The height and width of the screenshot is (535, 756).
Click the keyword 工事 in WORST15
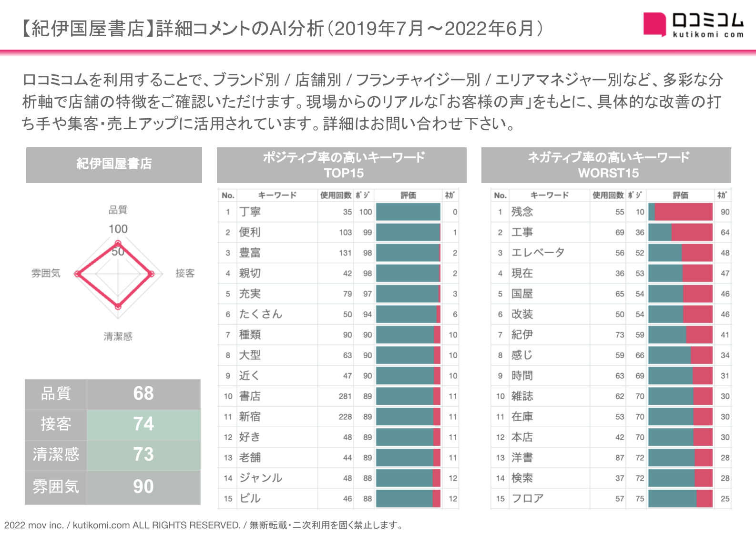click(522, 232)
